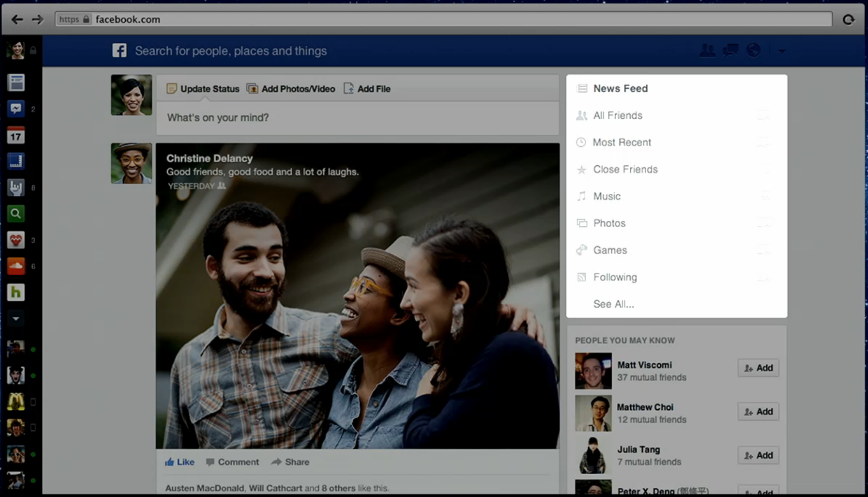
Task: Open the Messenger icon in left sidebar
Action: pyautogui.click(x=16, y=108)
